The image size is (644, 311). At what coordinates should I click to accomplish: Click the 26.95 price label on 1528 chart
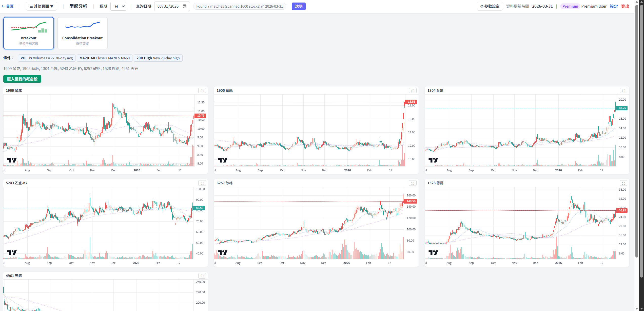point(622,211)
